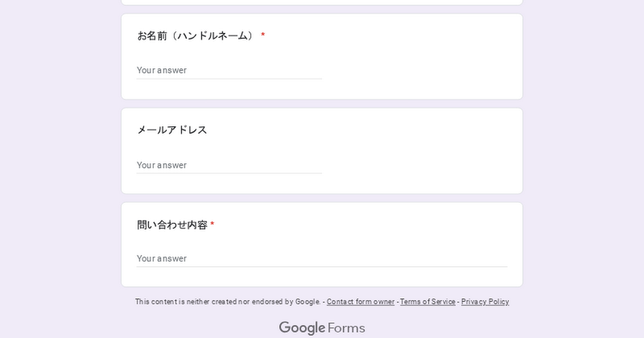
Task: Click the red asterisk beside お名前（ハンドルネーム）
Action: (x=263, y=36)
